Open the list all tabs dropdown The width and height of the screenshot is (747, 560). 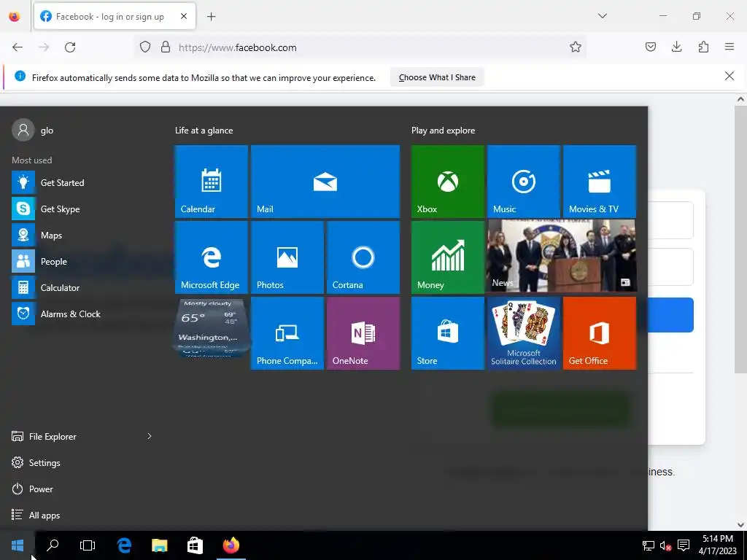603,16
